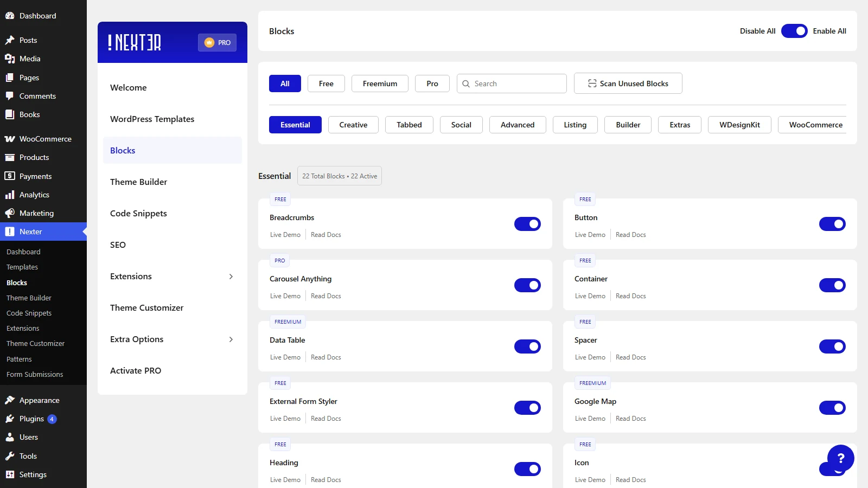
Task: Click the Analytics bar chart icon
Action: 10,195
